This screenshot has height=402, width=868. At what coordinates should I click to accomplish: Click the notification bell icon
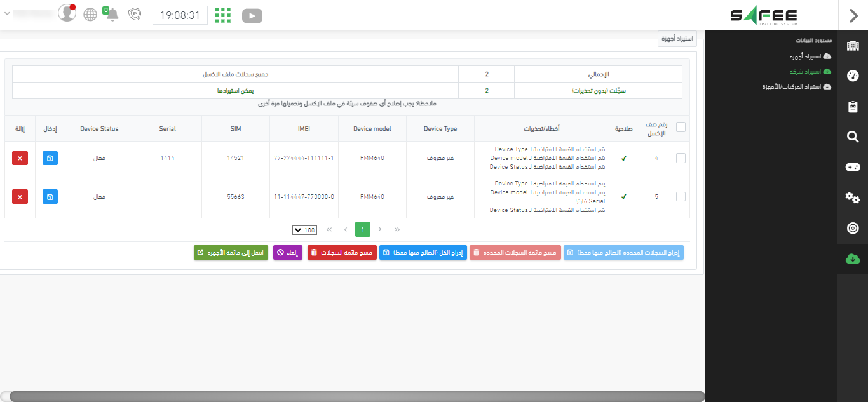pos(112,15)
